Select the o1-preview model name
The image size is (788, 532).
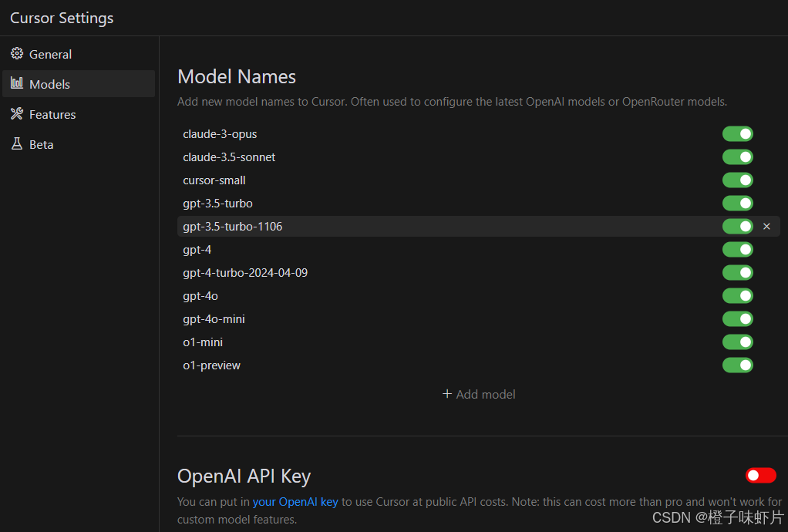tap(211, 365)
